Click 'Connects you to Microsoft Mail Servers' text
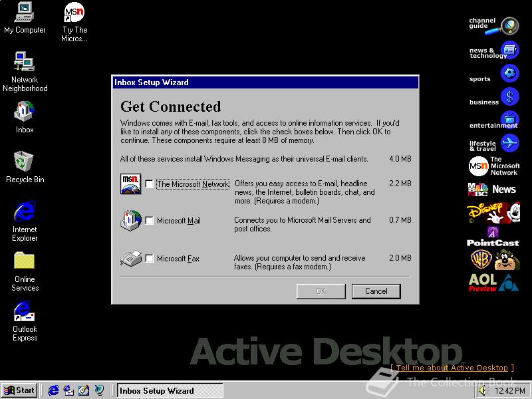This screenshot has width=532, height=399. click(x=303, y=224)
